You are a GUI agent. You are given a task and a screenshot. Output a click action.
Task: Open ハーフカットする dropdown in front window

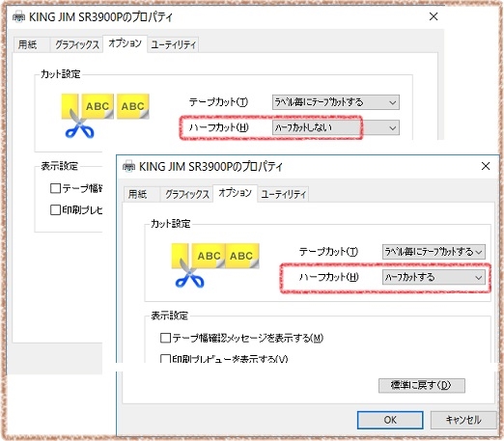click(x=434, y=277)
